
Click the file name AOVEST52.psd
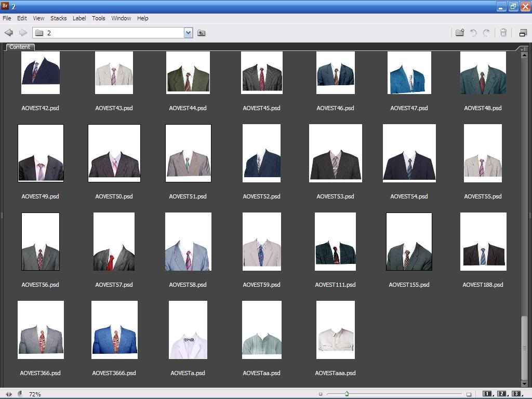click(x=262, y=196)
